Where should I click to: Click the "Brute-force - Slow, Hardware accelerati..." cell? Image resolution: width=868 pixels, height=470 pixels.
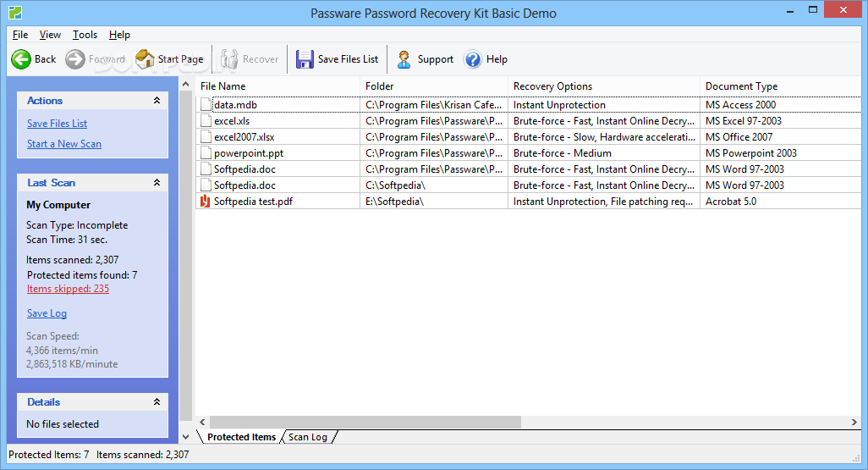tap(604, 137)
